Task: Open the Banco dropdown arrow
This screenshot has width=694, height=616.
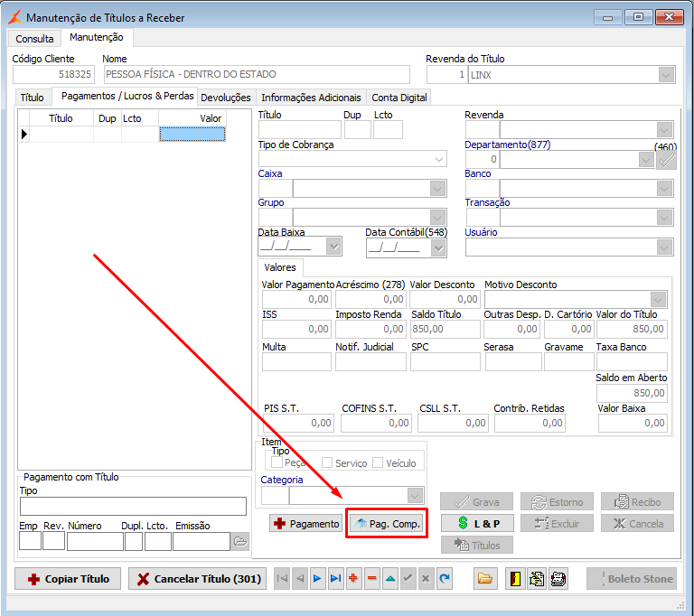Action: coord(664,189)
